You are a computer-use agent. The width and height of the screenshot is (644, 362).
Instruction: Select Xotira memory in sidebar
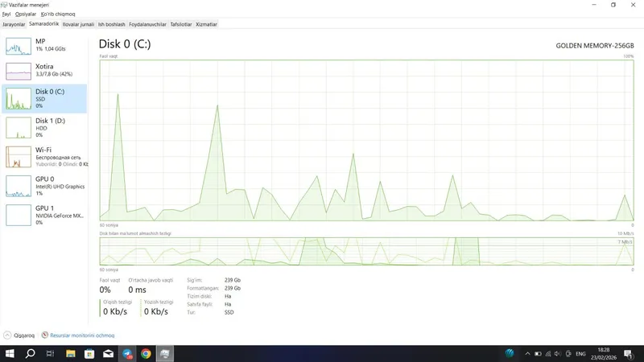point(44,71)
